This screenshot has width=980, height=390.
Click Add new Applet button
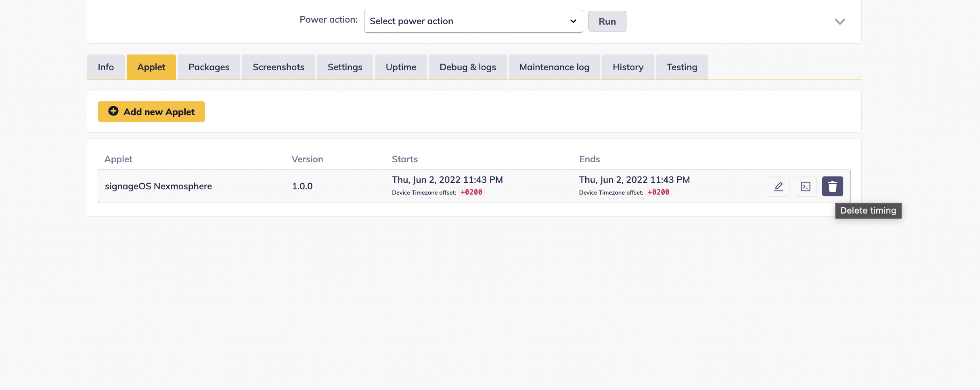(x=151, y=112)
